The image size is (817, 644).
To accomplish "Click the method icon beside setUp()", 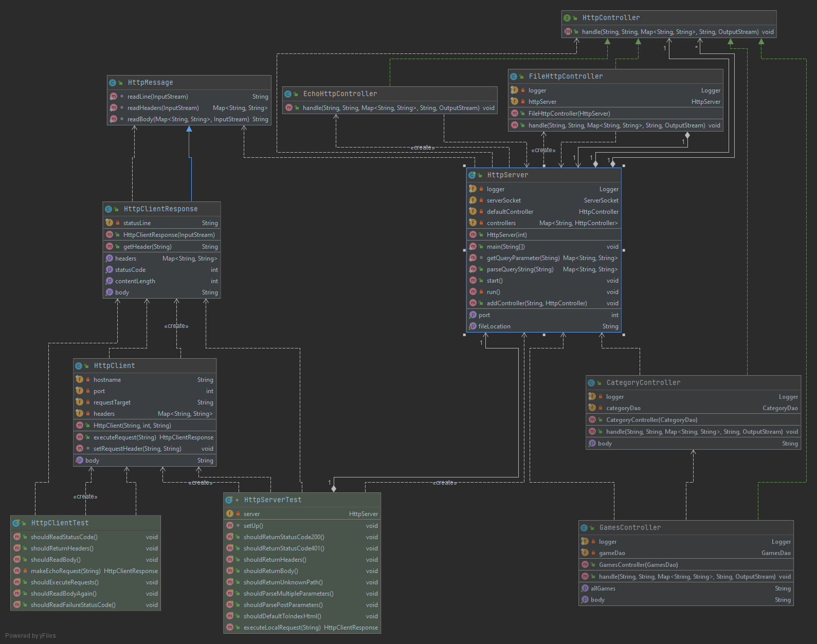I will point(230,525).
